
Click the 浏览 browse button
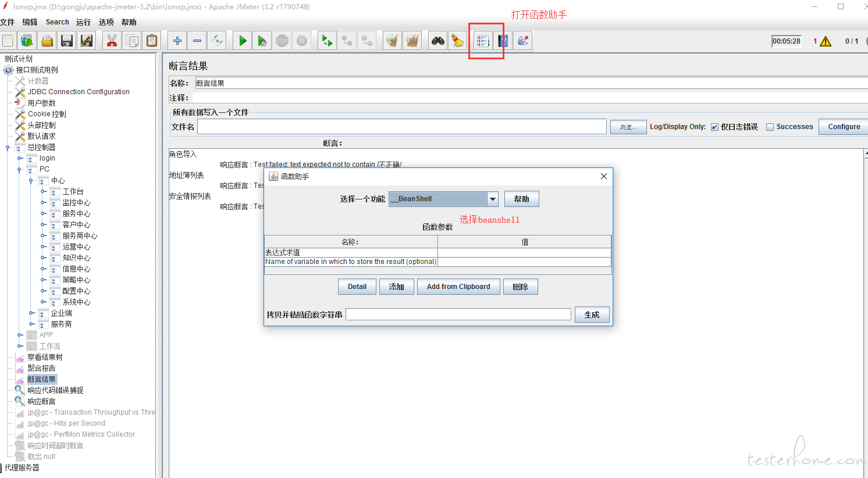point(628,127)
